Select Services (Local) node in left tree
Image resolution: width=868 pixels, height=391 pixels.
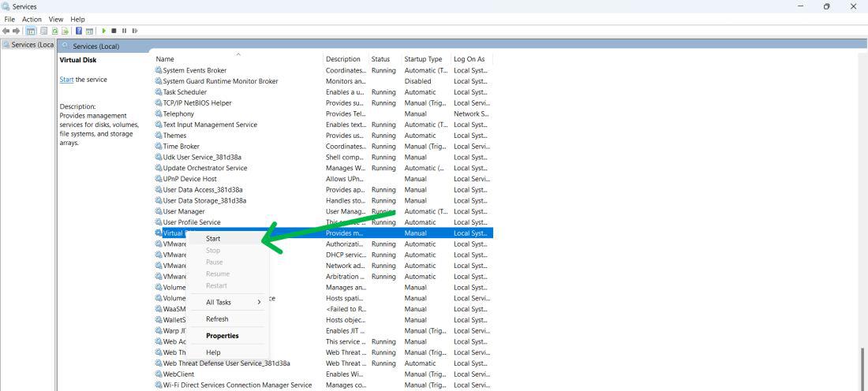pyautogui.click(x=28, y=45)
